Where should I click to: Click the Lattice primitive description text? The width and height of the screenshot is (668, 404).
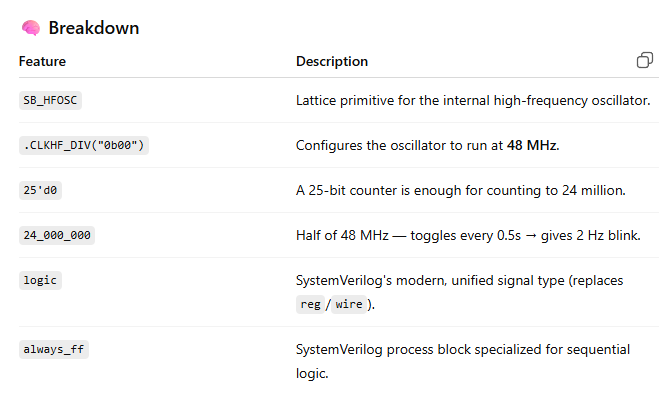click(472, 100)
